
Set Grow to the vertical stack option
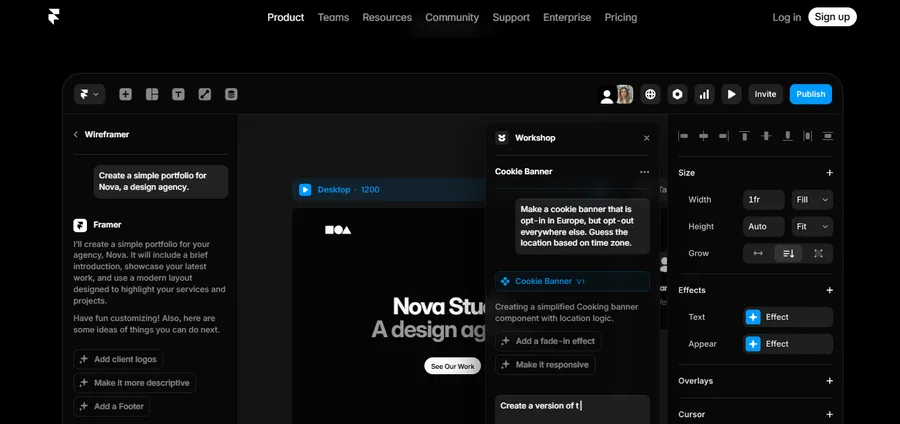(x=788, y=254)
